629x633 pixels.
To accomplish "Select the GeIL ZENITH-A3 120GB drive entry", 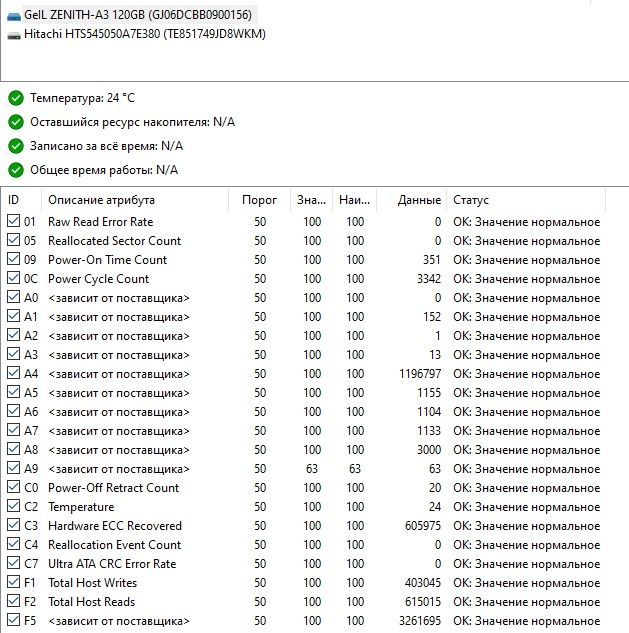I will coord(138,15).
